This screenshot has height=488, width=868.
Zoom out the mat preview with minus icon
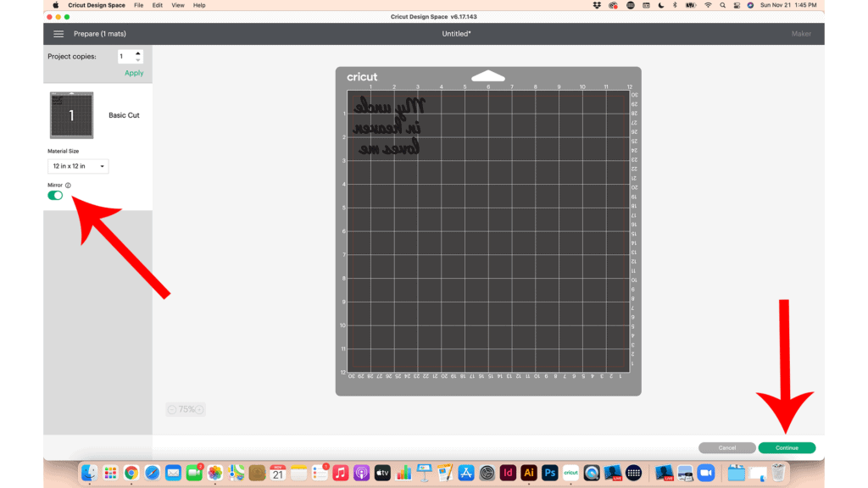tap(172, 409)
